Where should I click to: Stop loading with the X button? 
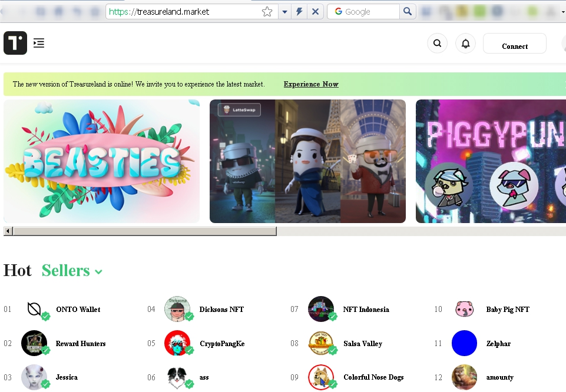coord(315,12)
